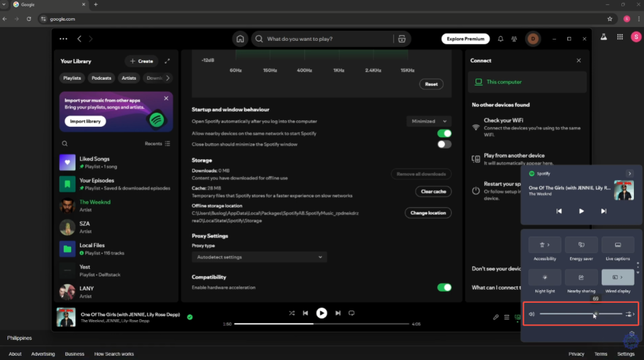The width and height of the screenshot is (644, 360).
Task: Toggle Night light quick setting
Action: click(x=545, y=277)
